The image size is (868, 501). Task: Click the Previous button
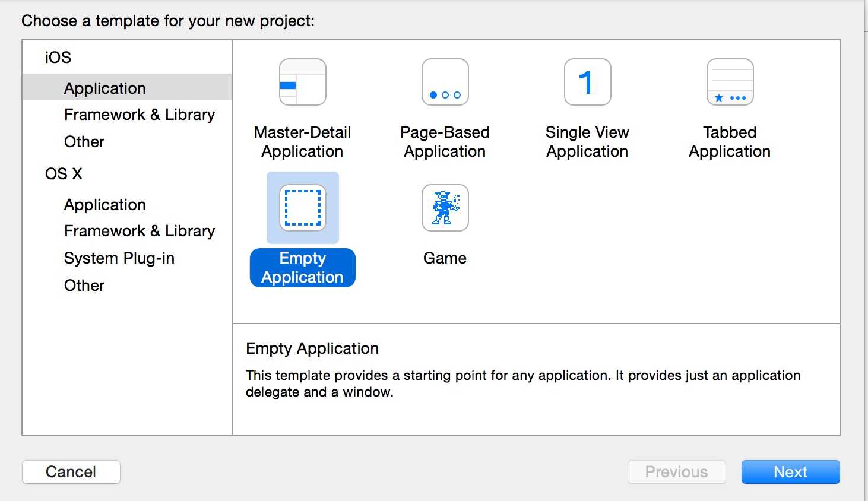[x=677, y=472]
